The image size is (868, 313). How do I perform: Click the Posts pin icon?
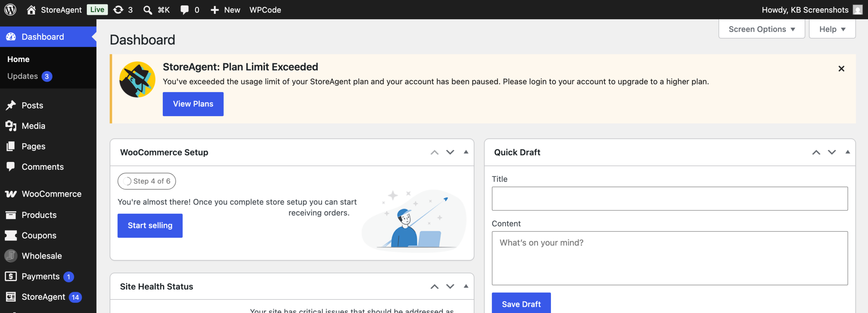click(x=11, y=105)
